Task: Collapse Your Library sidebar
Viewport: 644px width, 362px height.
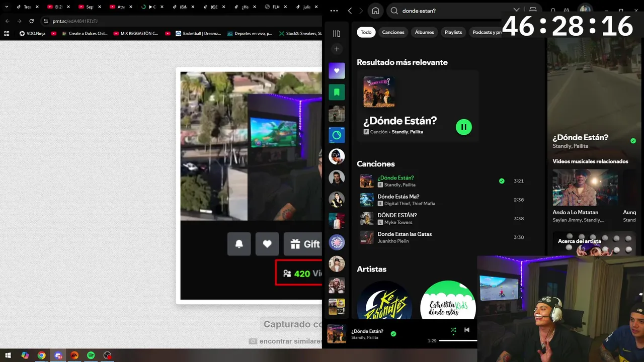Action: [337, 33]
